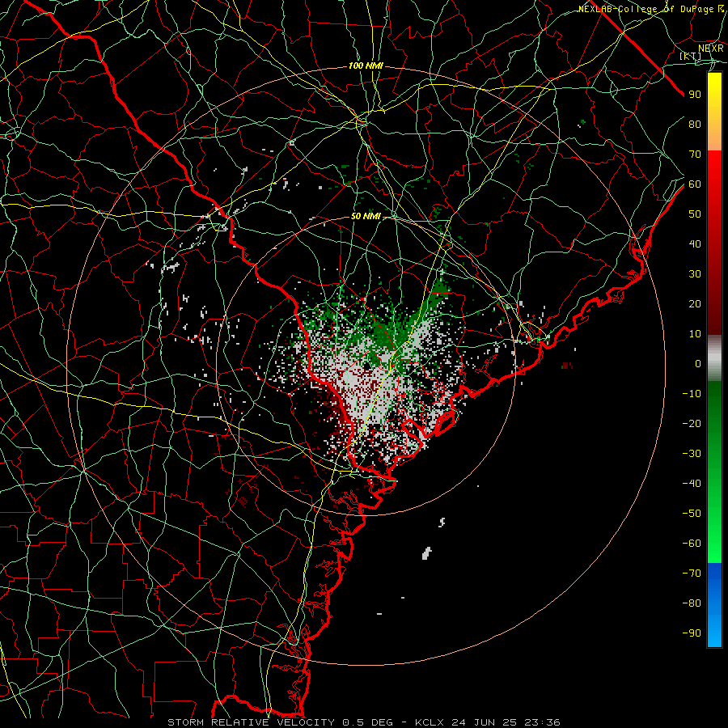Click the 50 NMI range ring label
728x728 pixels.
coord(366,216)
